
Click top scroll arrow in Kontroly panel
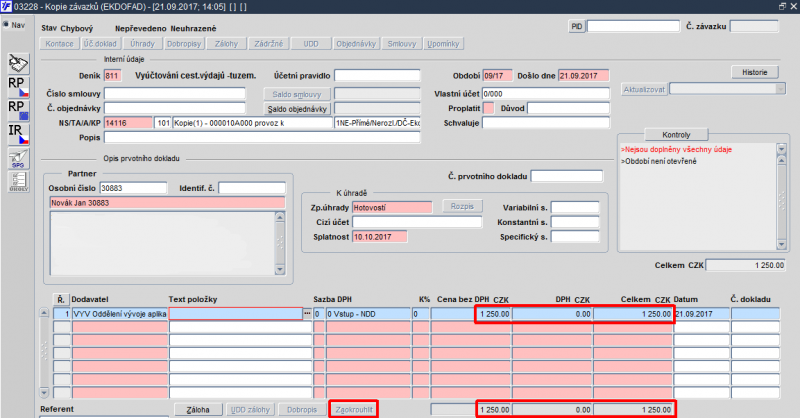781,149
